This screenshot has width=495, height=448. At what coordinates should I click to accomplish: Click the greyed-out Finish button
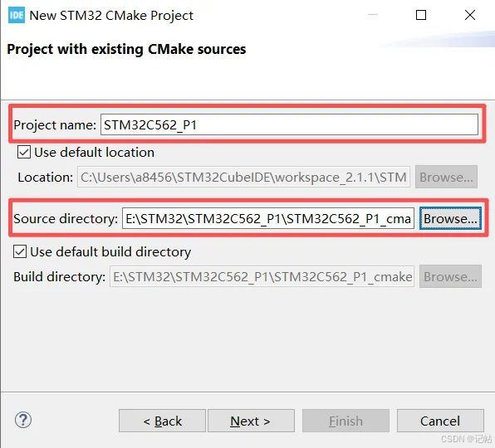point(346,421)
